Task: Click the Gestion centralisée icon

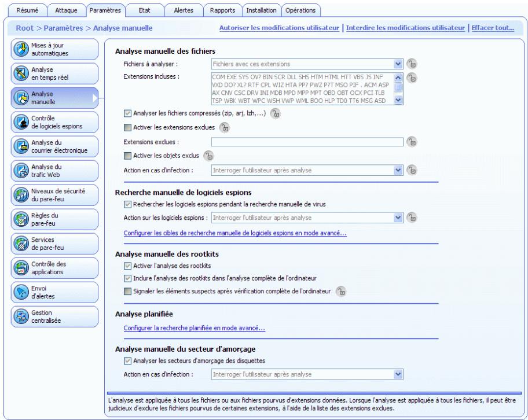Action: [21, 316]
